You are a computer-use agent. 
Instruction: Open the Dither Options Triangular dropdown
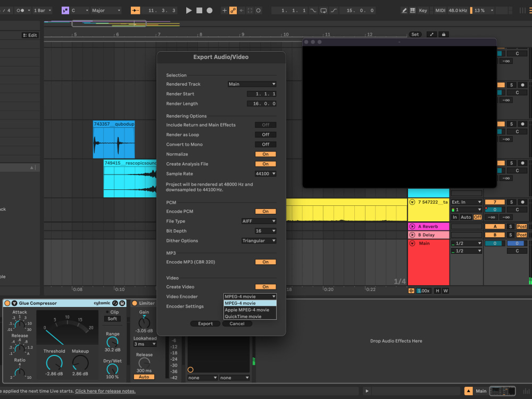tap(259, 241)
